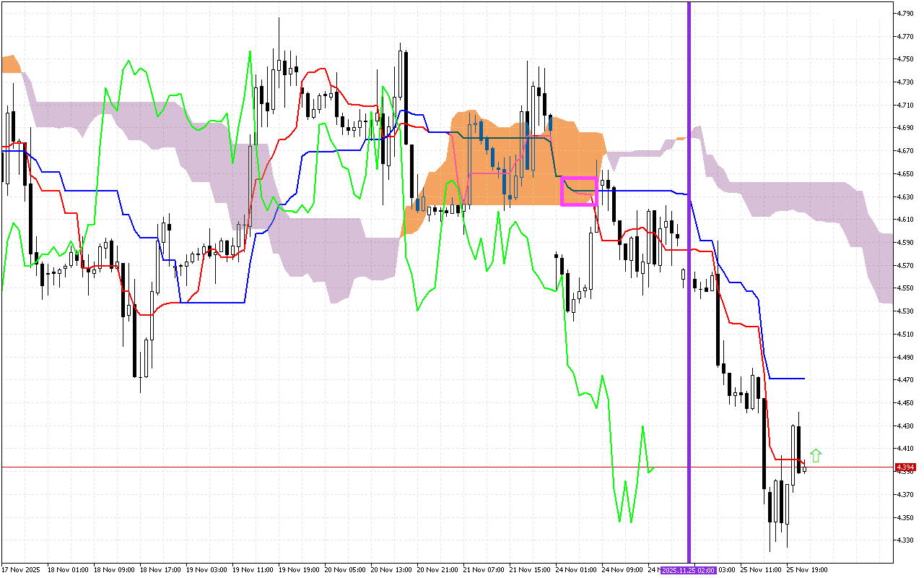Select the red horizontal price level line

[361, 467]
